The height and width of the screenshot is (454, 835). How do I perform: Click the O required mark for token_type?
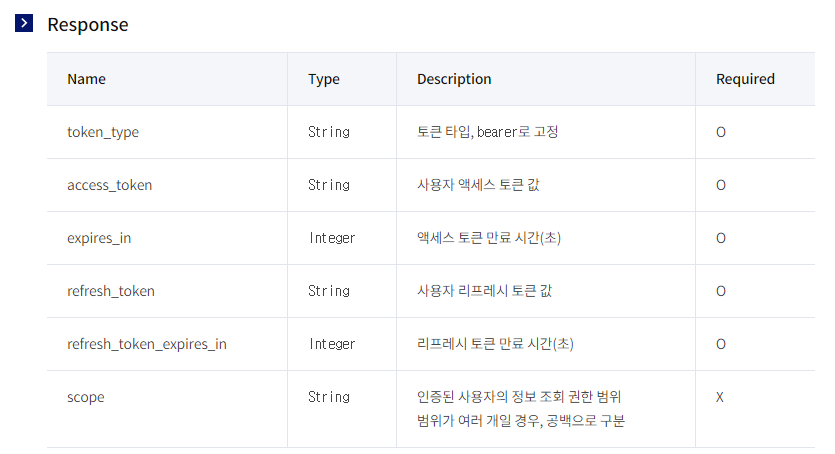tap(721, 132)
